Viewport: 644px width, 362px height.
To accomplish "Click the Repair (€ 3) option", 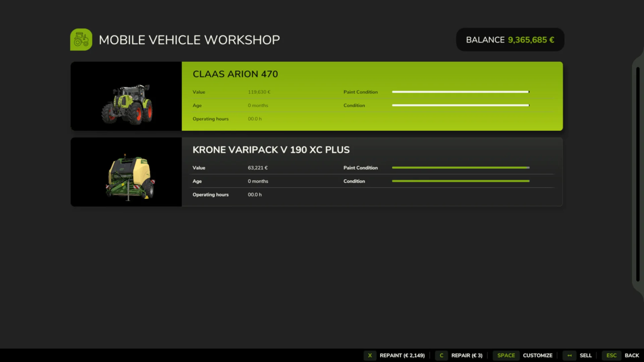I will point(467,355).
